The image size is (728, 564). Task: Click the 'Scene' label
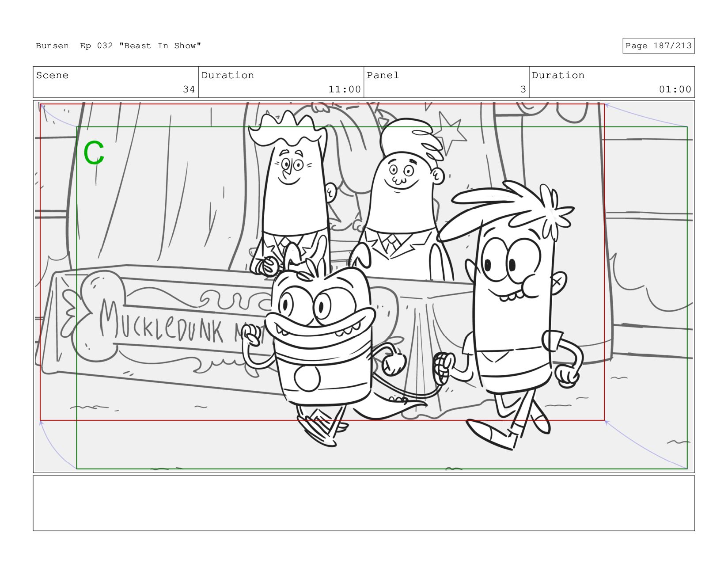click(x=52, y=75)
